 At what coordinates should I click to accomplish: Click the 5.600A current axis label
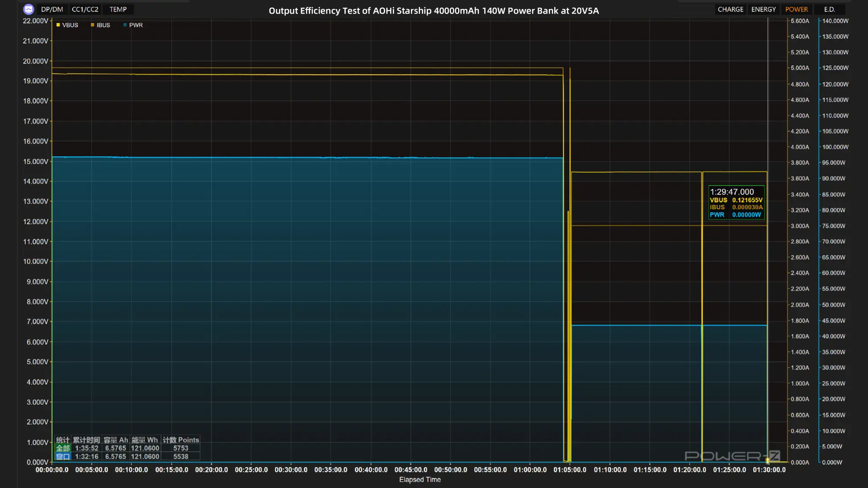coord(800,21)
